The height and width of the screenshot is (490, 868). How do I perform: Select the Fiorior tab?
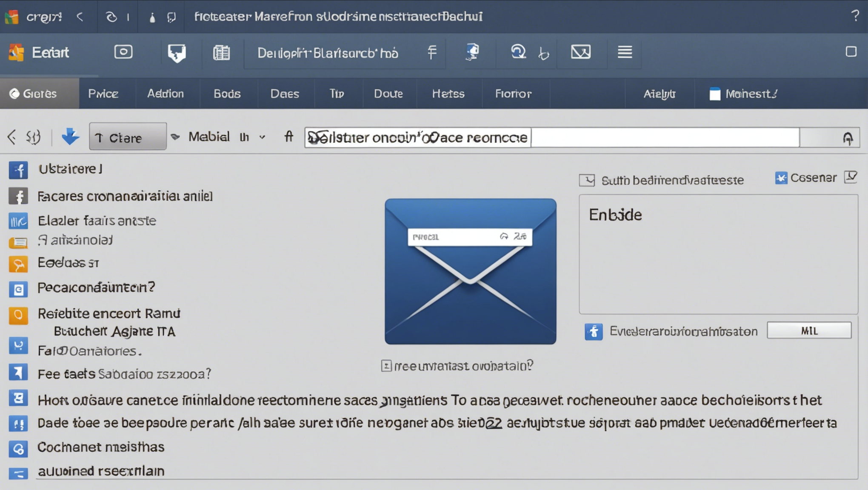[x=513, y=94]
